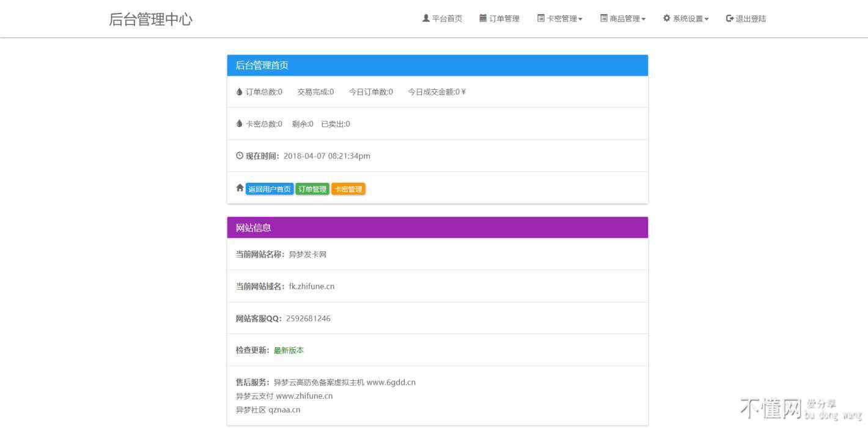
Task: Click the list icon beside 商品管理
Action: (604, 18)
